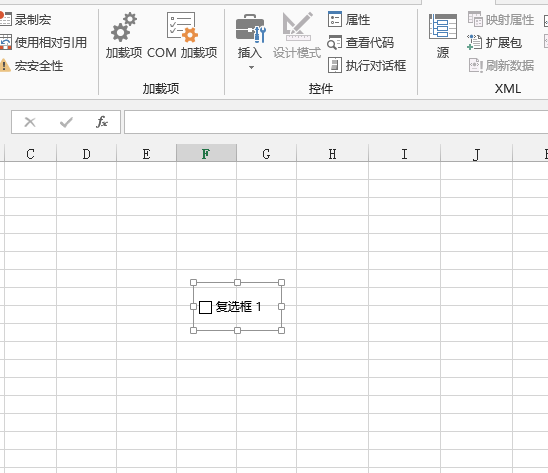Click the XML group label
Screen dimensions: 548x473
(x=508, y=88)
